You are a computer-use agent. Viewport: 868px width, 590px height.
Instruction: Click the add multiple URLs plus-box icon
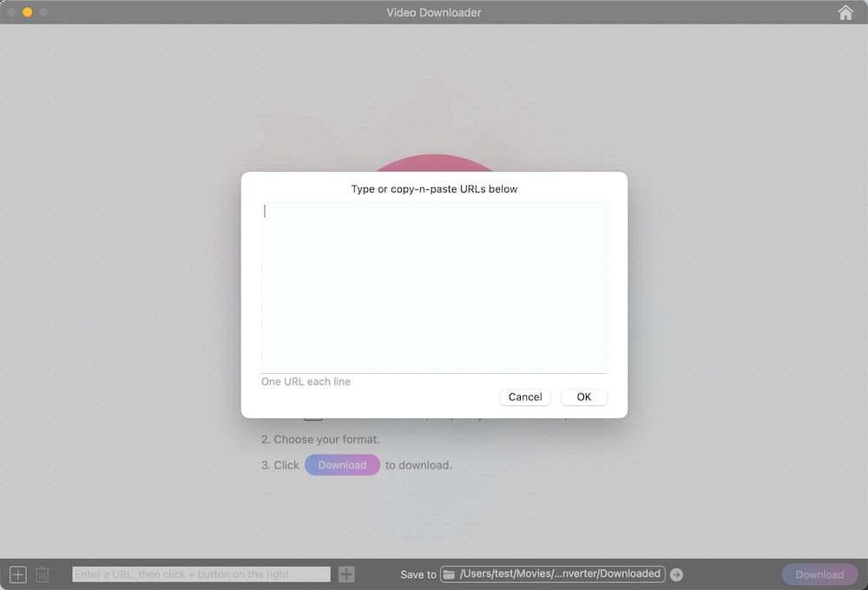point(17,574)
